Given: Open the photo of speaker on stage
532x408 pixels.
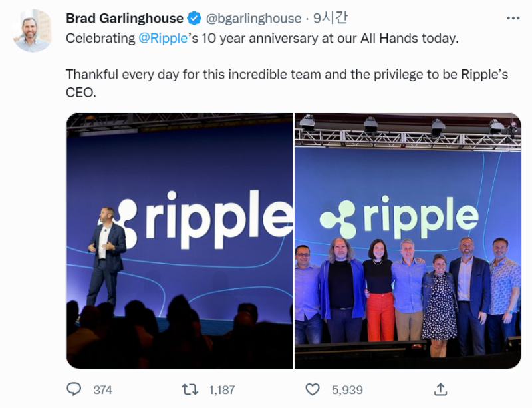Looking at the screenshot, I should pyautogui.click(x=180, y=240).
